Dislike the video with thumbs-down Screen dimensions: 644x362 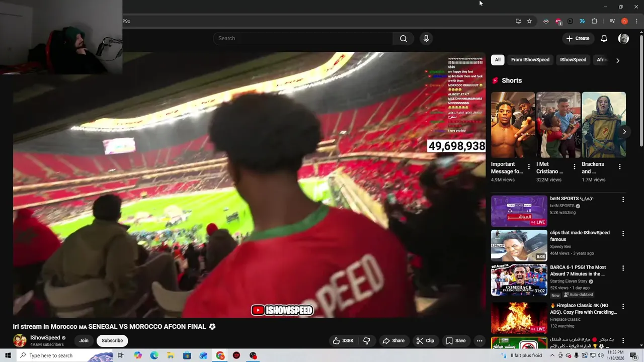[x=367, y=341]
